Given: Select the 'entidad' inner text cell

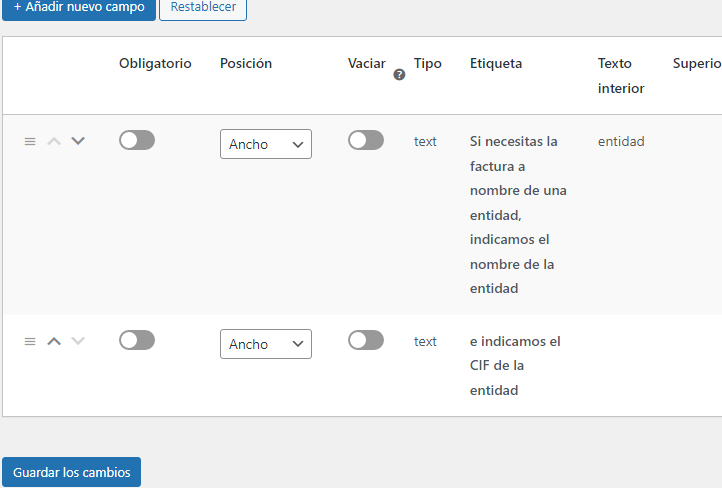Looking at the screenshot, I should 621,141.
